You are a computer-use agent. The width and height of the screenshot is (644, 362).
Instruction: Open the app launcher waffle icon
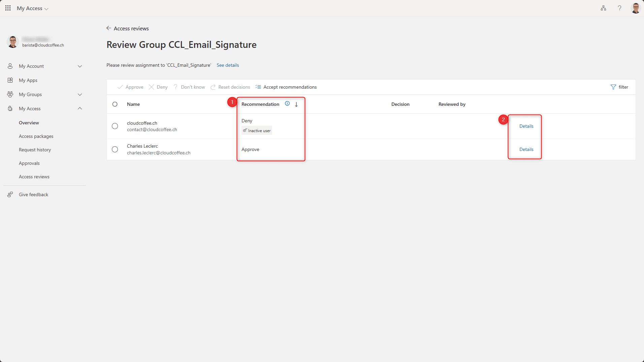[8, 8]
